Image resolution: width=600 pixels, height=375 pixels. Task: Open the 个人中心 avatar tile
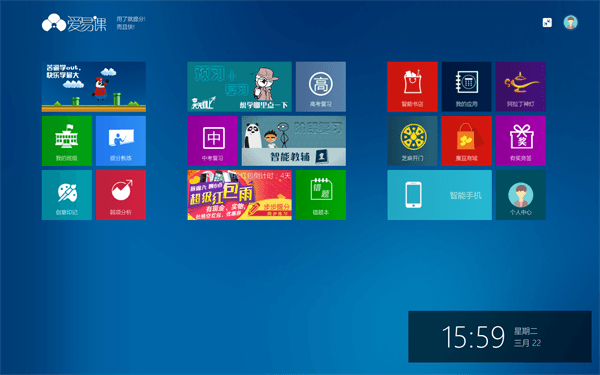(521, 195)
